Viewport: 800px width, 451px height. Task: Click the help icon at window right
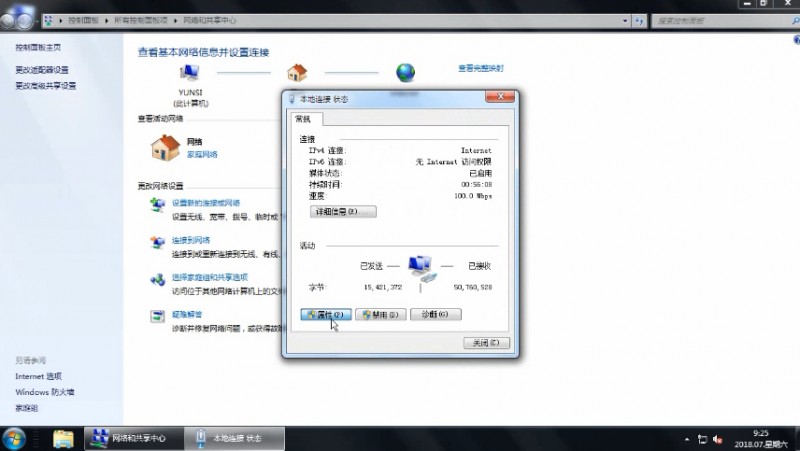pyautogui.click(x=796, y=40)
